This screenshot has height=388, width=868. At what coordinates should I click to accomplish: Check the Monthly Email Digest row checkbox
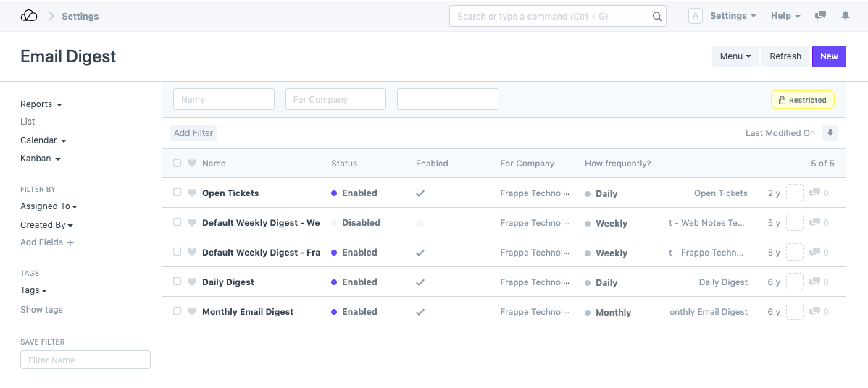click(x=177, y=311)
